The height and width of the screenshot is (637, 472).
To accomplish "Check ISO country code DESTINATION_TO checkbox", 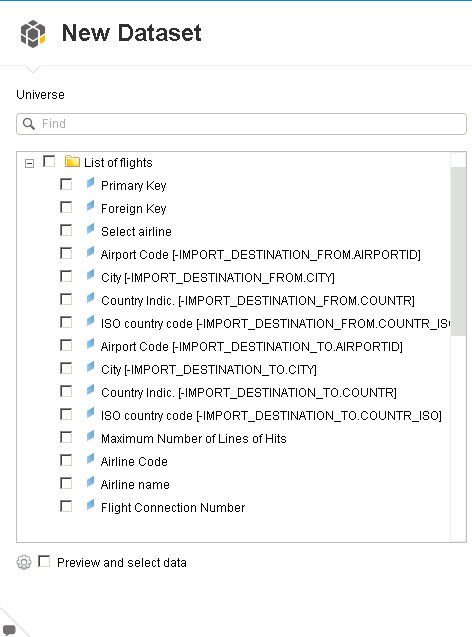I will (x=66, y=414).
